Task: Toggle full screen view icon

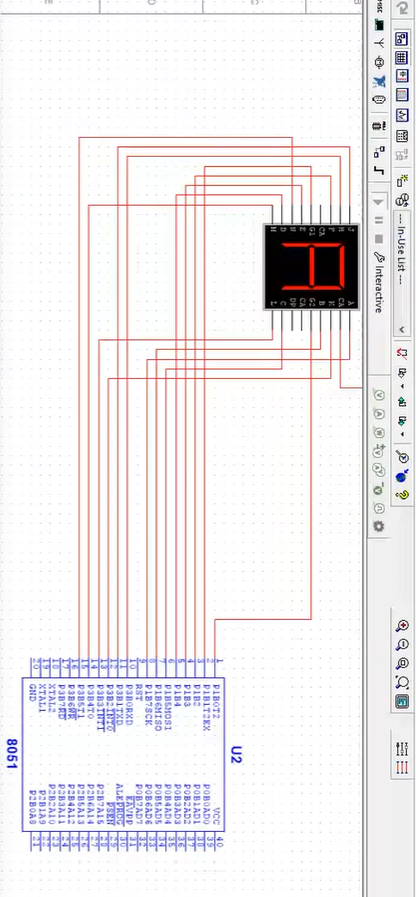Action: click(402, 701)
